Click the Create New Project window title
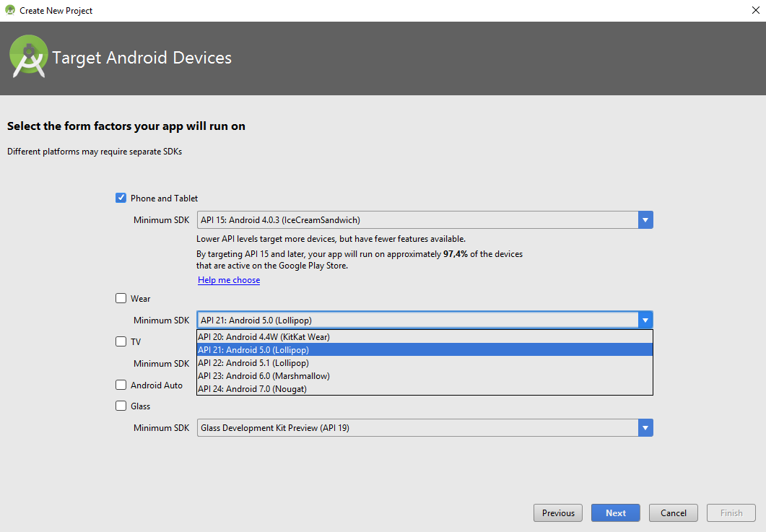The width and height of the screenshot is (766, 532). pos(56,11)
